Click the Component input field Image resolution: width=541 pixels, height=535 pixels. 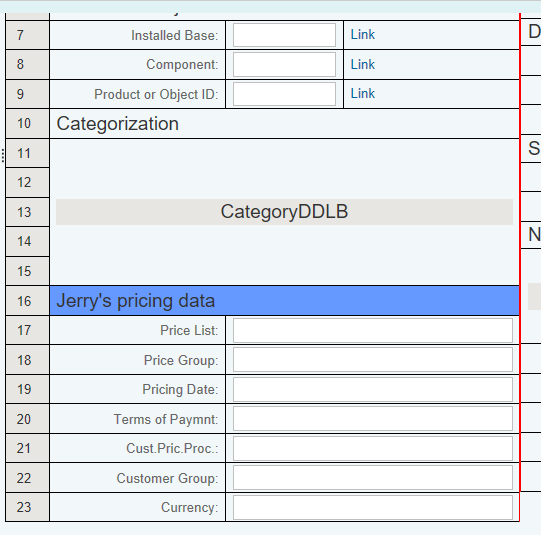click(284, 65)
